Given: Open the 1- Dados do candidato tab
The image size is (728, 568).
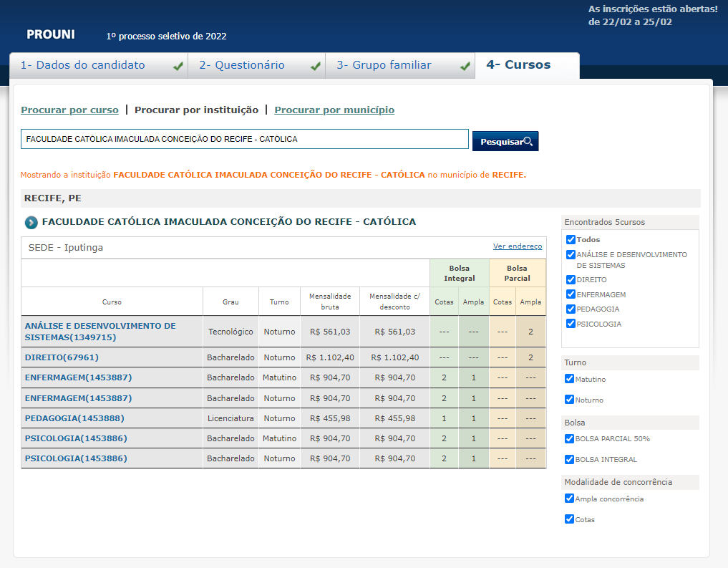Looking at the screenshot, I should (x=99, y=65).
